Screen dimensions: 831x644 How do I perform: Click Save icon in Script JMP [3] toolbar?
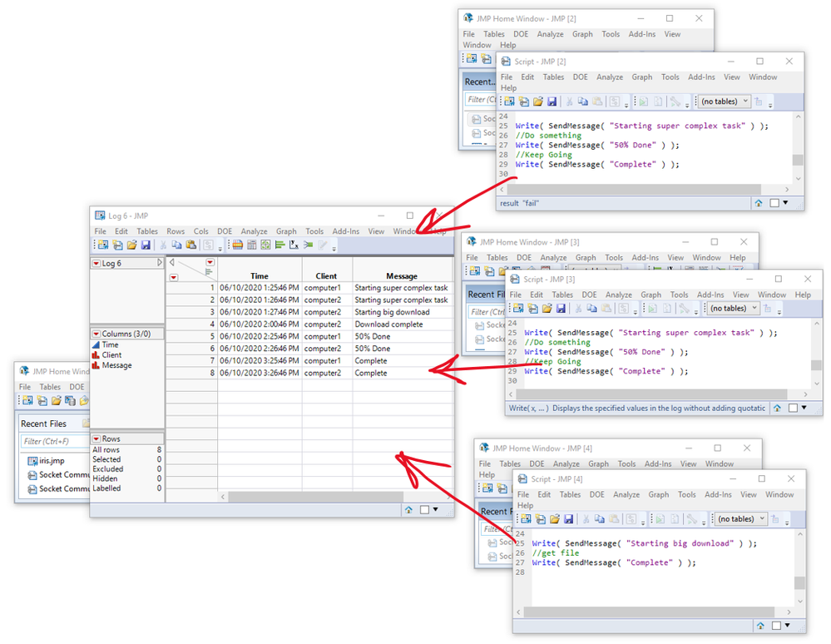(561, 308)
